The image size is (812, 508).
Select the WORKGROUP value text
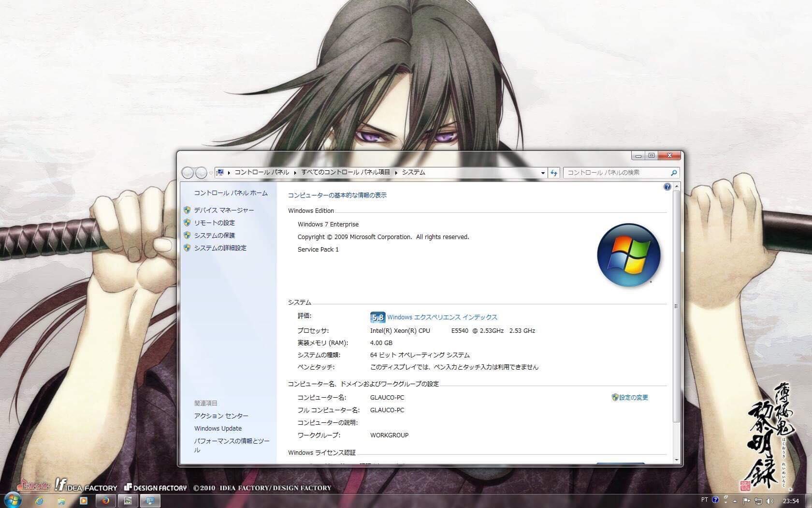point(389,435)
